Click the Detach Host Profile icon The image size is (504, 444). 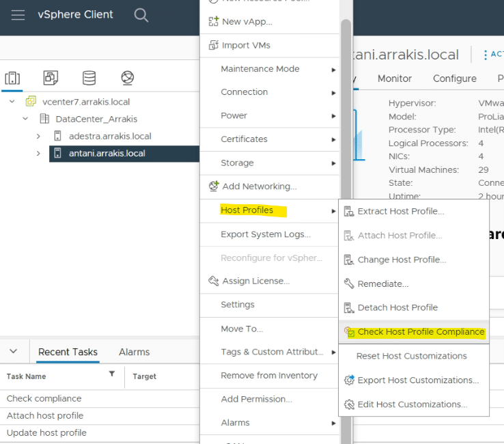click(x=349, y=307)
